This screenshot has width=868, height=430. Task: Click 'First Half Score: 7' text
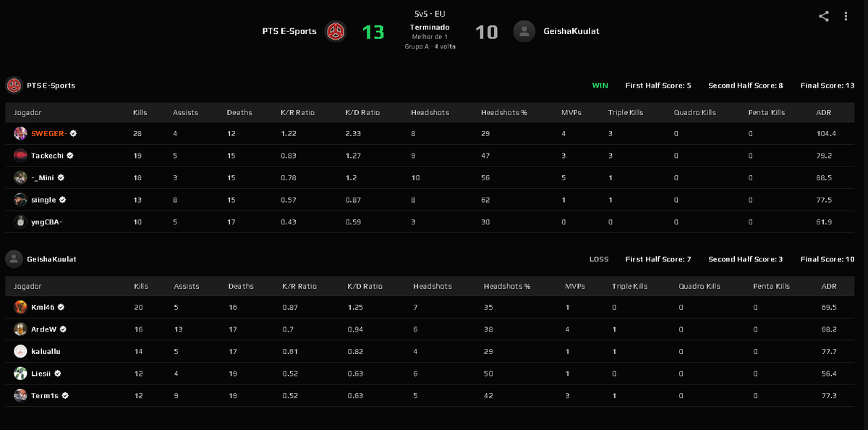[x=658, y=259]
